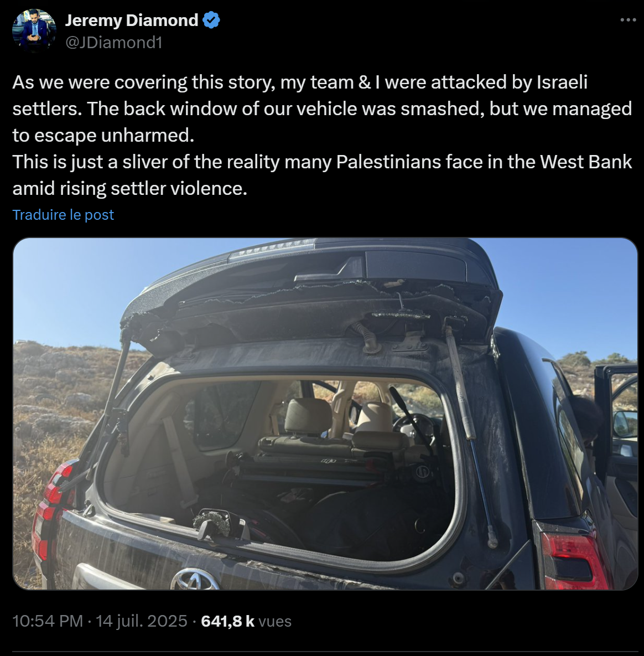The image size is (644, 656).
Task: Click the tweet's first paragraph about settlers
Action: (x=322, y=109)
